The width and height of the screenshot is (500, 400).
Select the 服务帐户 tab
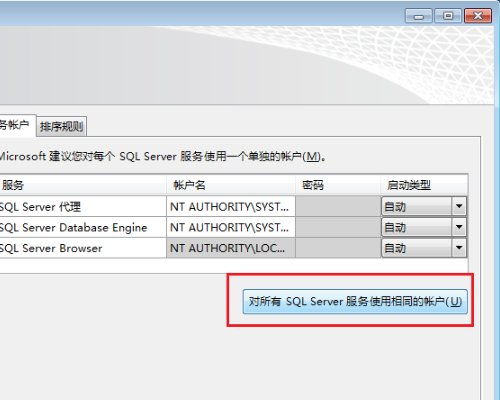click(x=17, y=125)
